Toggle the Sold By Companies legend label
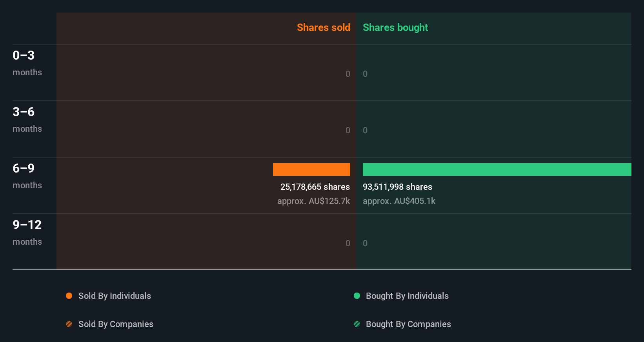The width and height of the screenshot is (644, 342). click(x=116, y=324)
